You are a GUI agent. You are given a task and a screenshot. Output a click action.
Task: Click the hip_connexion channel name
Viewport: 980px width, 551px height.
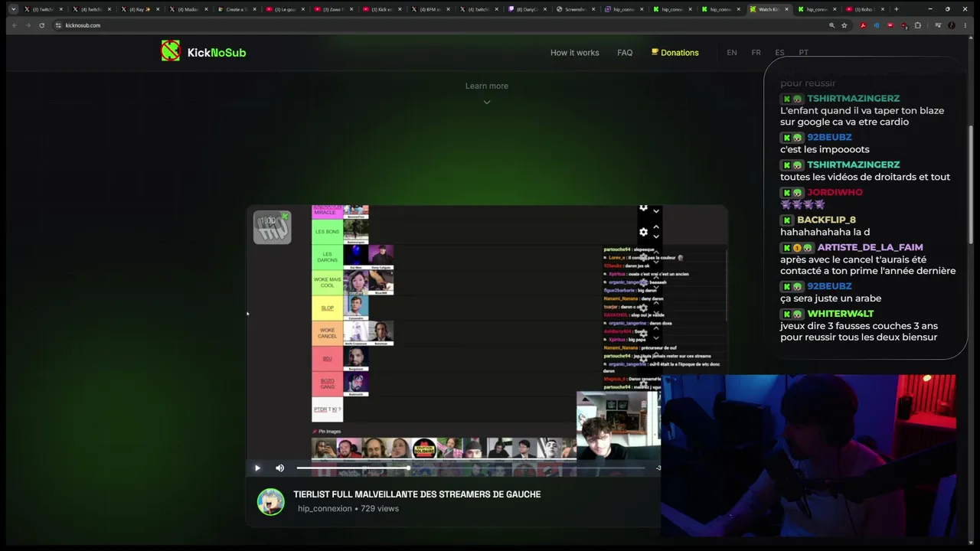325,508
